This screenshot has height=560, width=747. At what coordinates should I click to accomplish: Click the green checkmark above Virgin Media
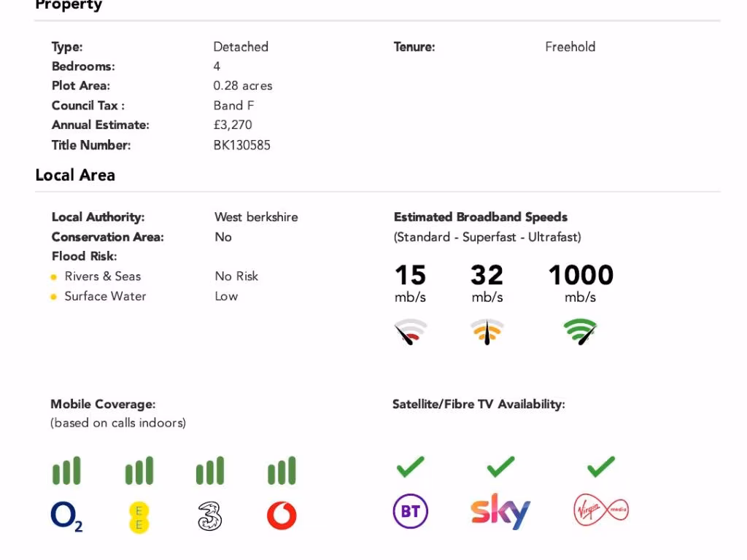coord(600,467)
